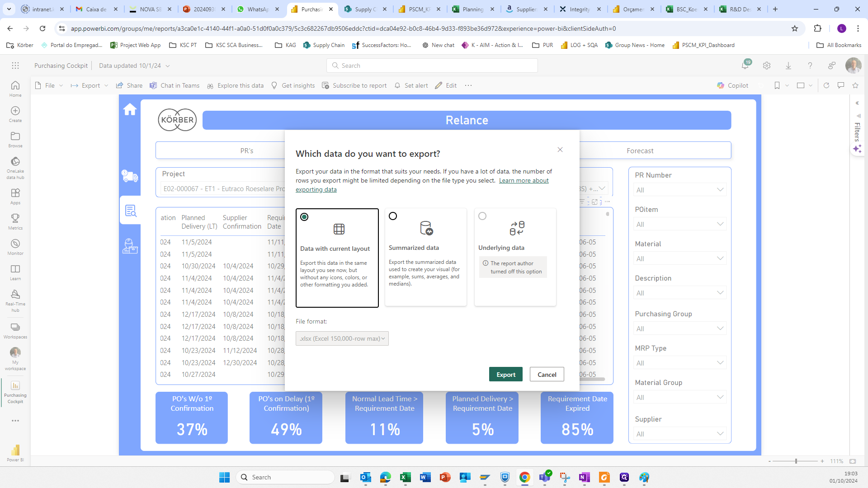
Task: Click the report home page icon
Action: tap(130, 109)
